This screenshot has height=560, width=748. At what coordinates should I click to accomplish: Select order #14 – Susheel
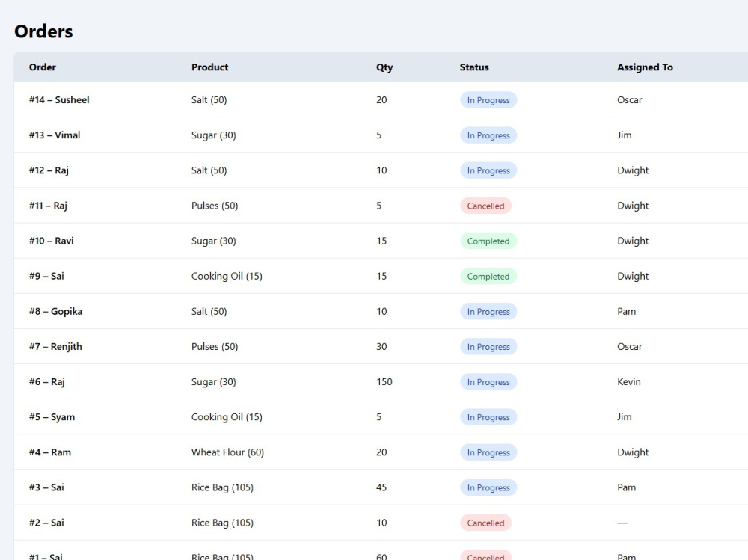point(59,99)
